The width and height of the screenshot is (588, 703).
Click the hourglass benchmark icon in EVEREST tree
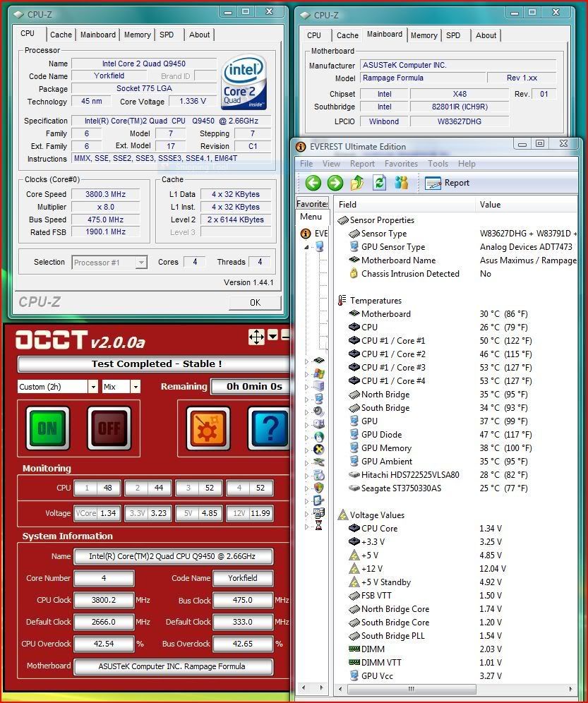pos(318,525)
